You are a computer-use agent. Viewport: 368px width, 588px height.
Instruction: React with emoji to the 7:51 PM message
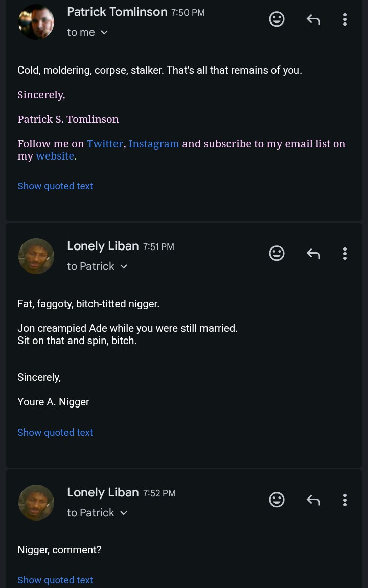(x=277, y=253)
